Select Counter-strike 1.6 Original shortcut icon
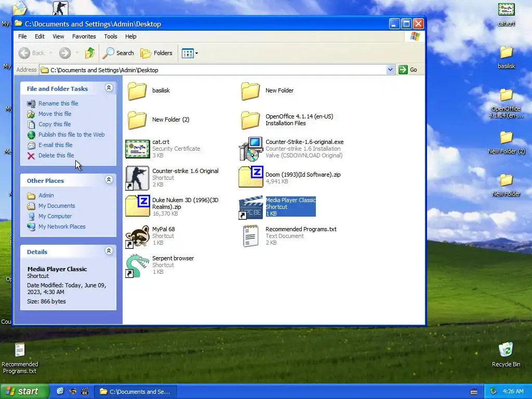This screenshot has height=399, width=532. (137, 178)
